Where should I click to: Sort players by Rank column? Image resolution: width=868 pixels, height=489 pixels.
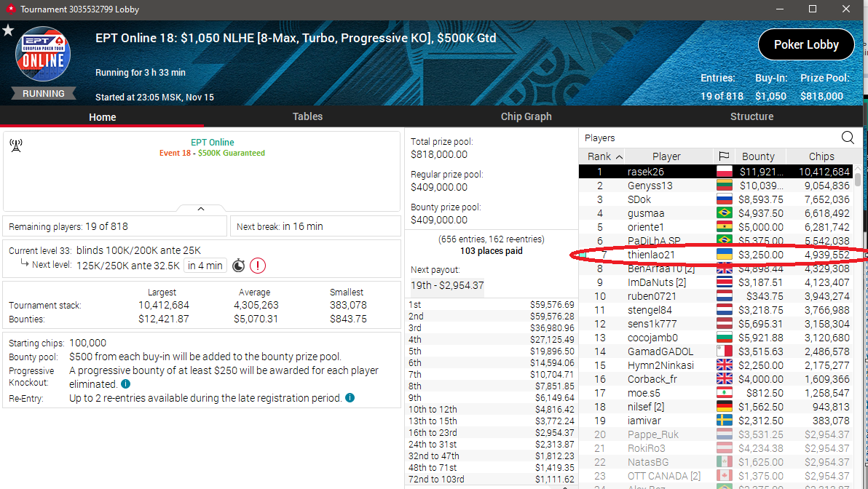(602, 156)
